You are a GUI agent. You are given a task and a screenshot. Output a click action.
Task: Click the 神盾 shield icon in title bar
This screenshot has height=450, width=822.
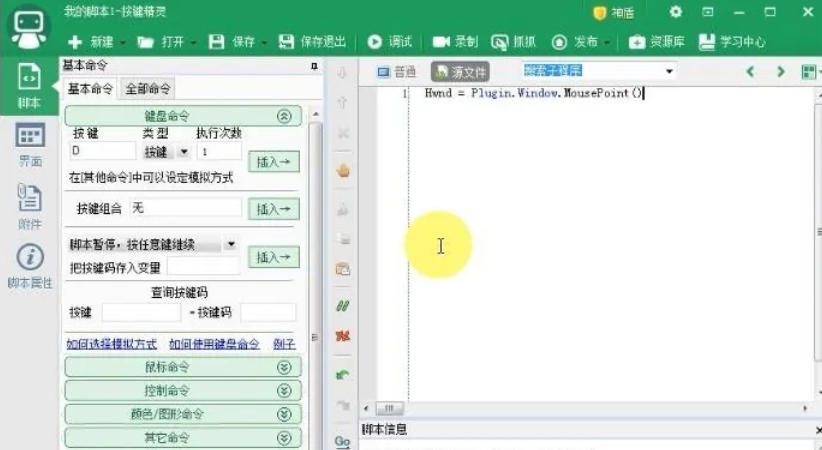click(x=600, y=13)
